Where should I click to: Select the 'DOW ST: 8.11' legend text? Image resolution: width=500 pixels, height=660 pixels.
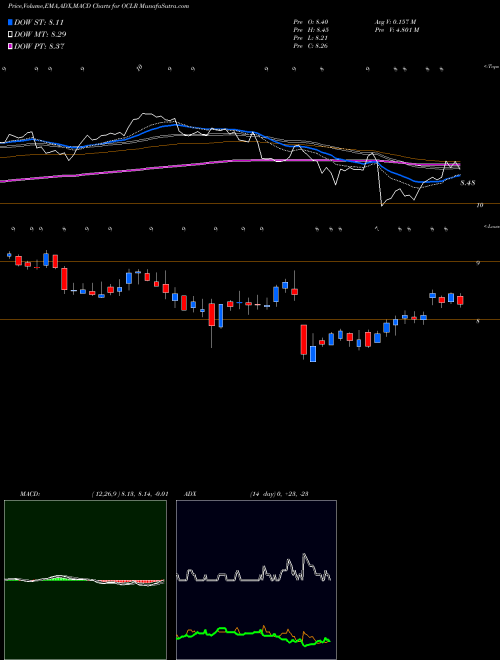point(39,22)
